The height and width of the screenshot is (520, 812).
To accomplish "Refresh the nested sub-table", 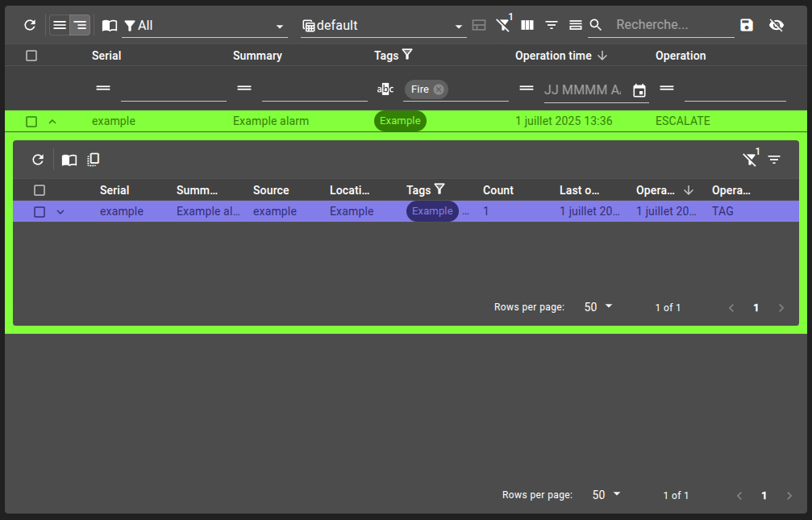I will 38,160.
